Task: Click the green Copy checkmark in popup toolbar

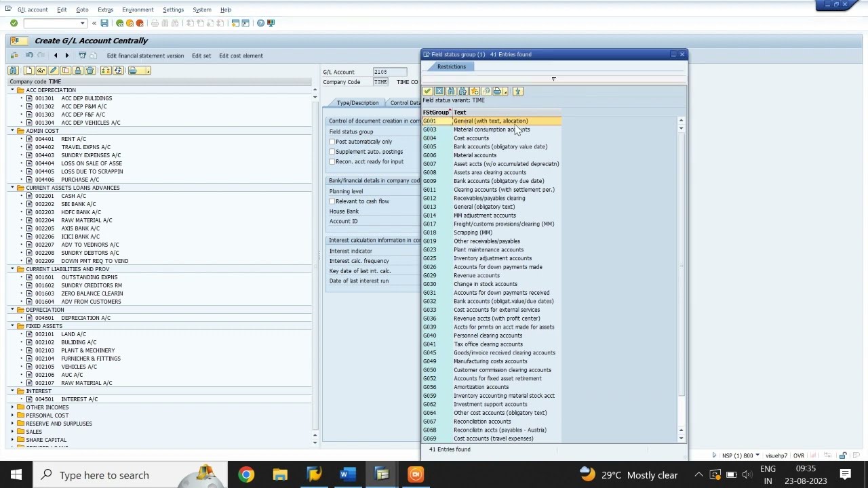Action: 427,91
